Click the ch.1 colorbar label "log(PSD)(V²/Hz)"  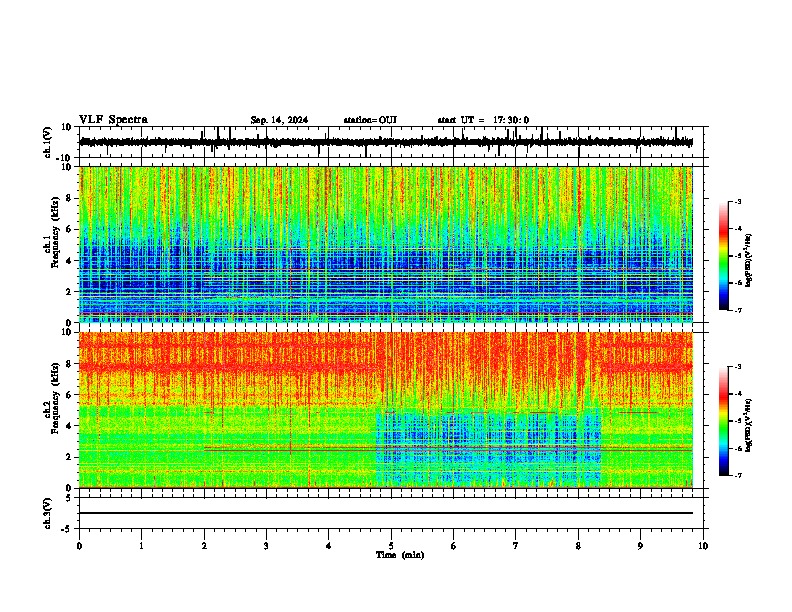point(749,260)
